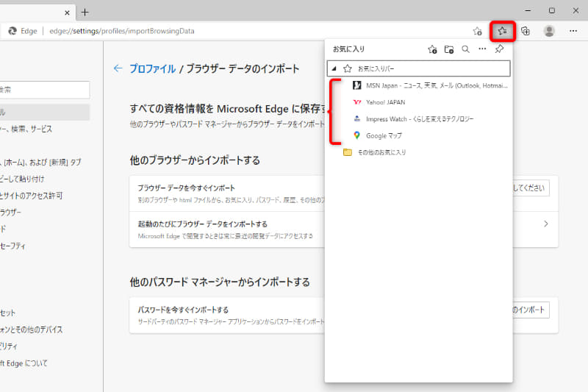Add current page icon in favorites panel
This screenshot has height=392, width=588.
432,49
